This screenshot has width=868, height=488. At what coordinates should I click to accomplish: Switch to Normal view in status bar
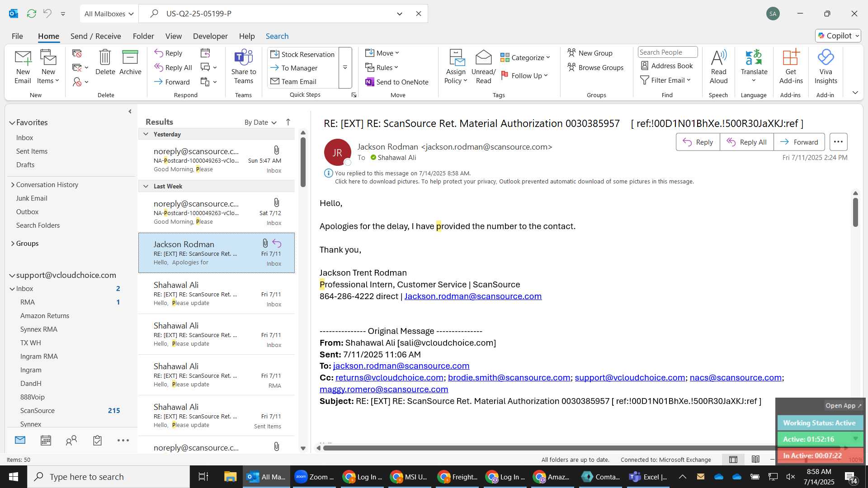pyautogui.click(x=733, y=460)
